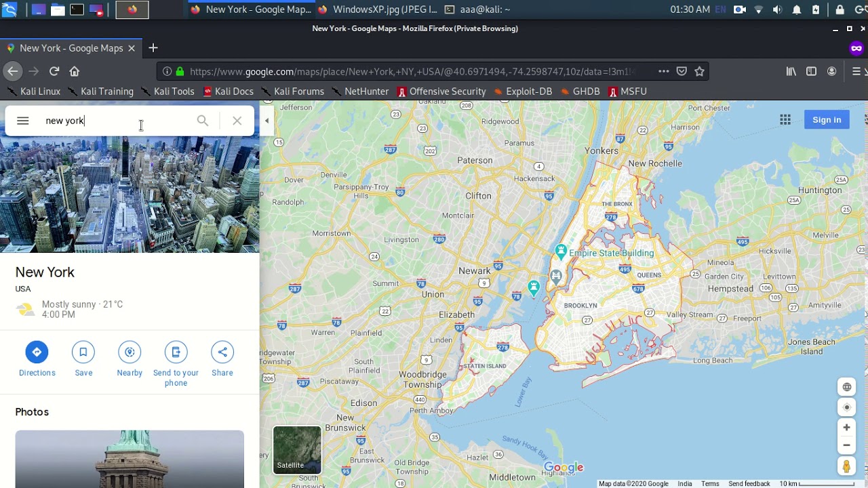The width and height of the screenshot is (868, 488).
Task: Click the lock screen tray icon
Action: click(x=840, y=9)
